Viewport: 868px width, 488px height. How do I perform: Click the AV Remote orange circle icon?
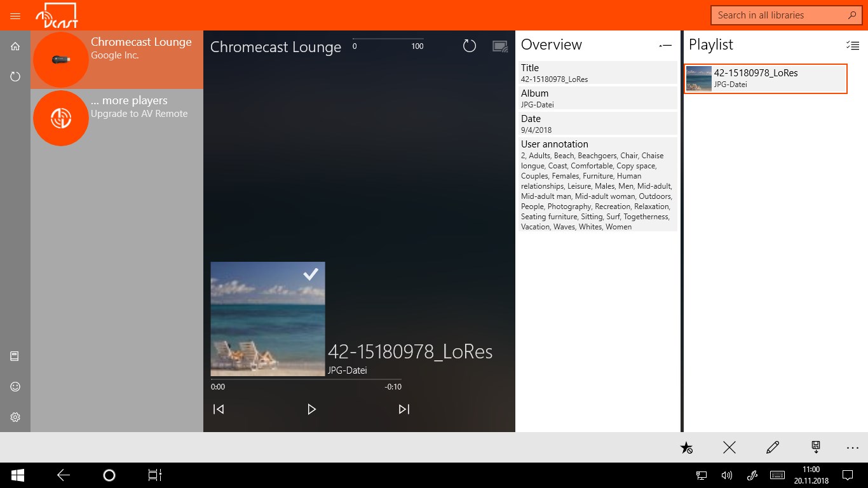[x=60, y=118]
